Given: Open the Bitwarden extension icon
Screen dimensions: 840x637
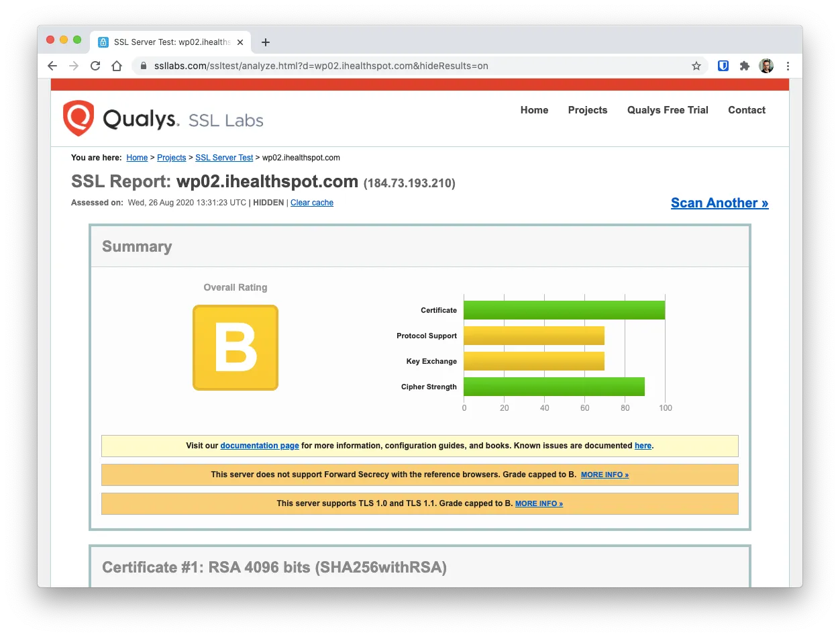Looking at the screenshot, I should tap(723, 66).
